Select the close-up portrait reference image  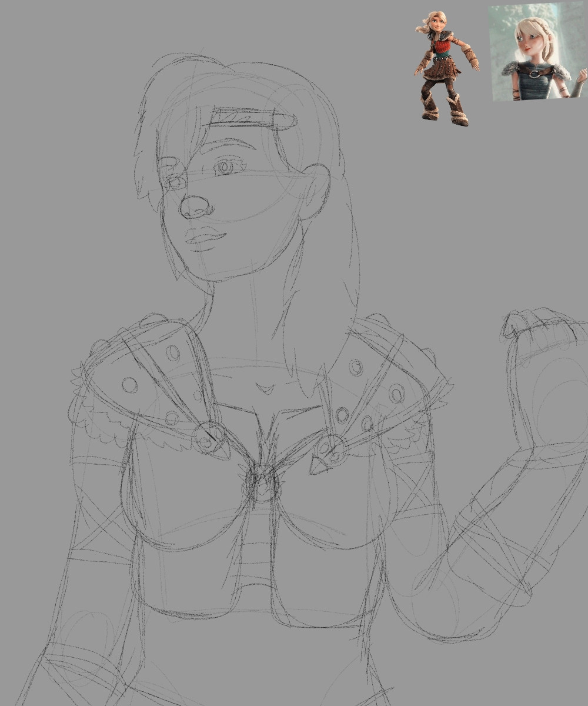pyautogui.click(x=539, y=51)
